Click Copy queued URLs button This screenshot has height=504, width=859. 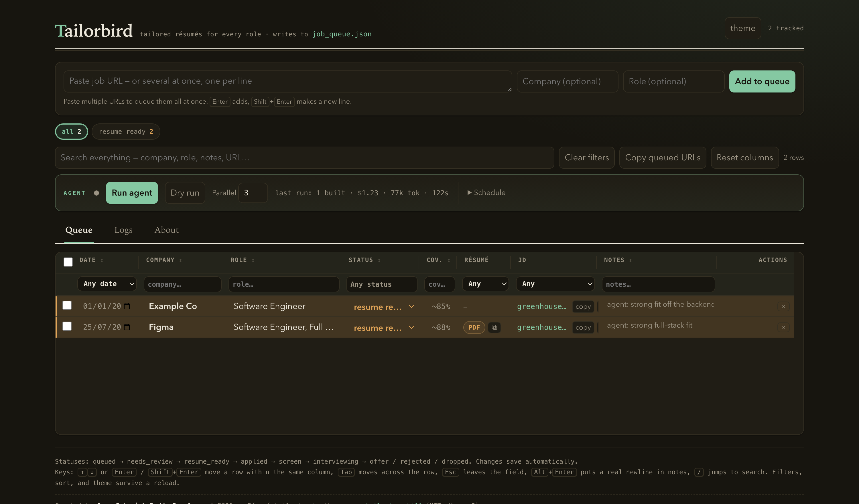click(x=663, y=157)
